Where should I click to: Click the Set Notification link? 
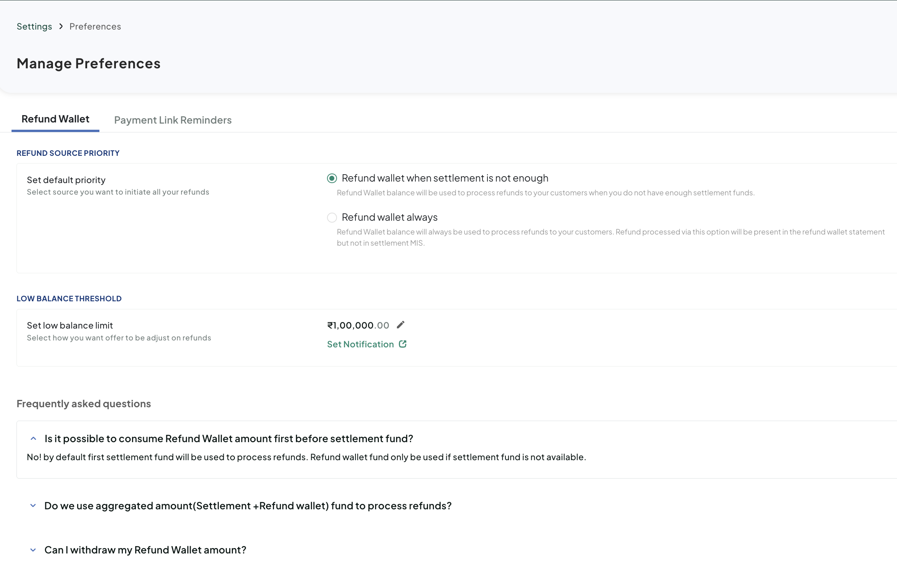point(360,344)
